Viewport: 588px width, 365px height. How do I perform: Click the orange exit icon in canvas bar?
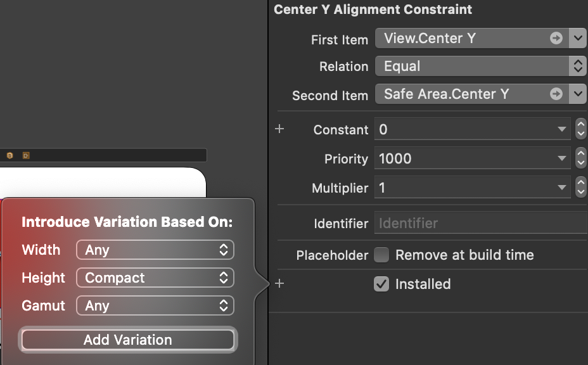pyautogui.click(x=26, y=155)
